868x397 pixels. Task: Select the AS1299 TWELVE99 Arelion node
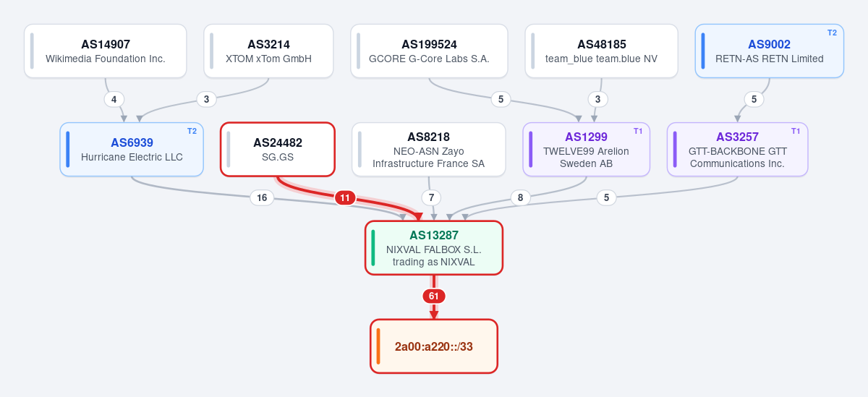587,150
